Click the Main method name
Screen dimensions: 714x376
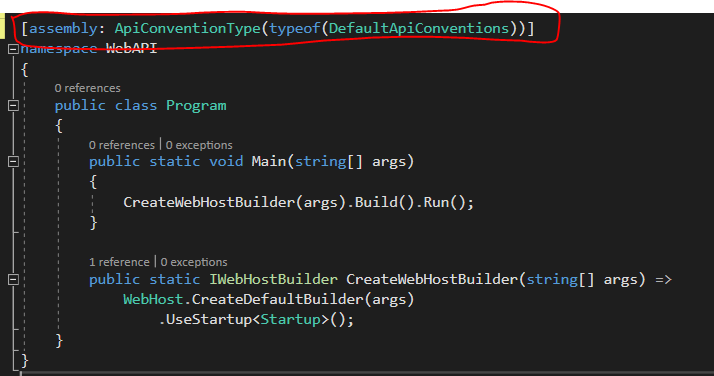coord(269,162)
